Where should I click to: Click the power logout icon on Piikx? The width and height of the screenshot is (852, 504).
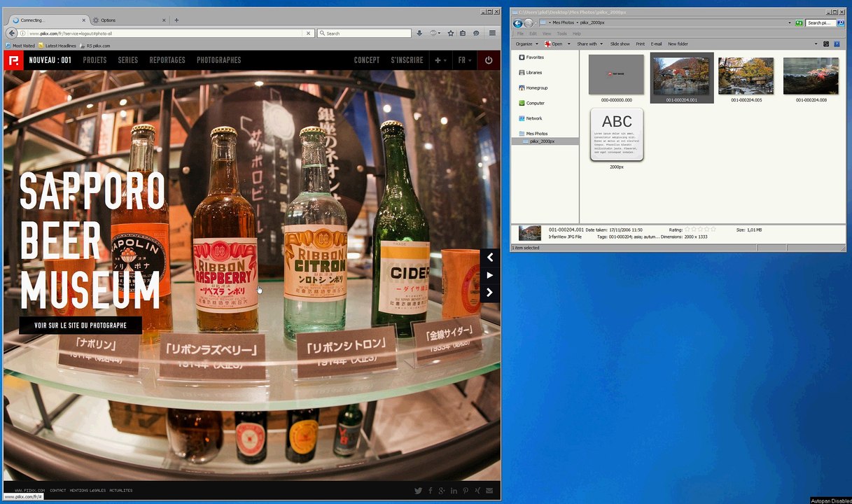(489, 60)
